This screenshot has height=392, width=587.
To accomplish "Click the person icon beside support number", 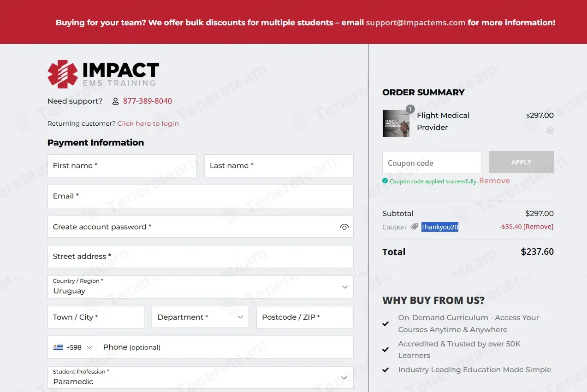I will tap(115, 101).
